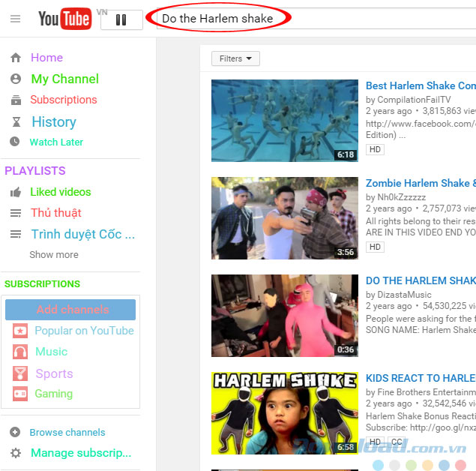Open the Best Harlem Shake video title

click(421, 85)
